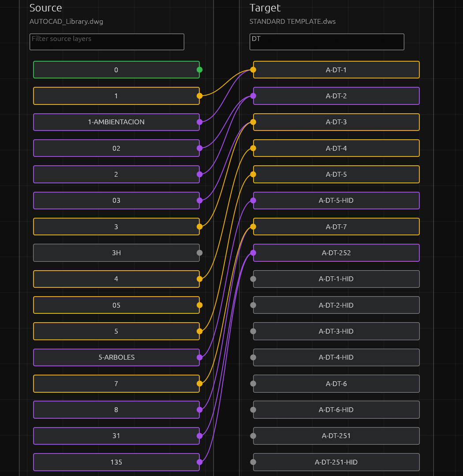Image resolution: width=463 pixels, height=476 pixels.
Task: Click purple output port of 1-AMBIENTACION
Action: 200,122
